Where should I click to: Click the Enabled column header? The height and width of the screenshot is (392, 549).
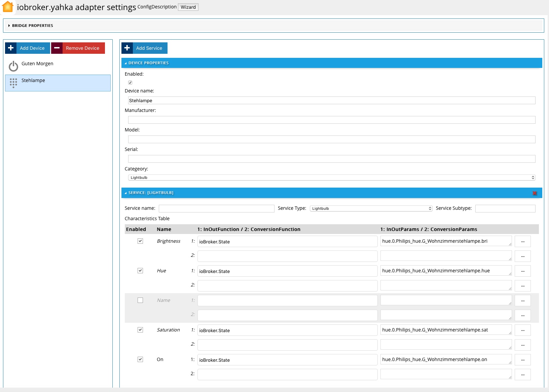(x=136, y=229)
